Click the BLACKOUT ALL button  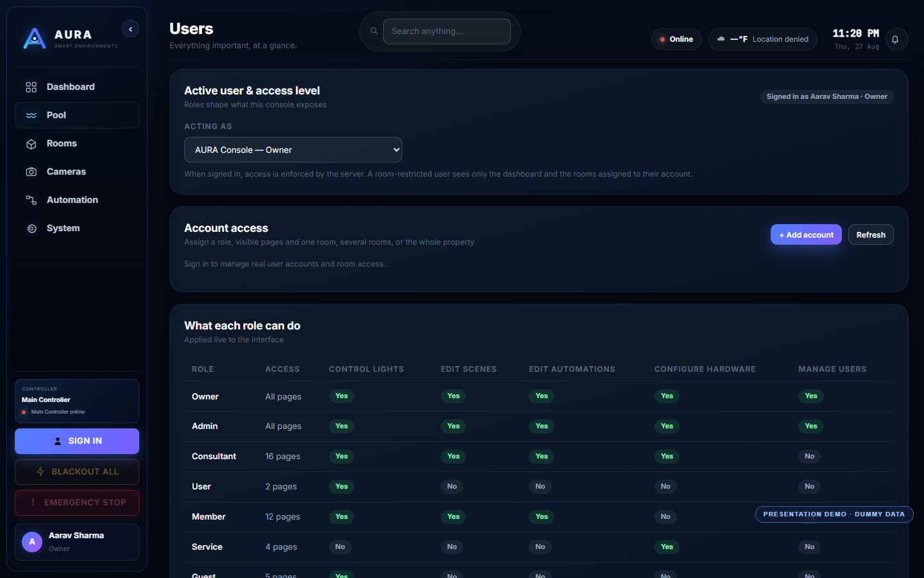pos(77,472)
